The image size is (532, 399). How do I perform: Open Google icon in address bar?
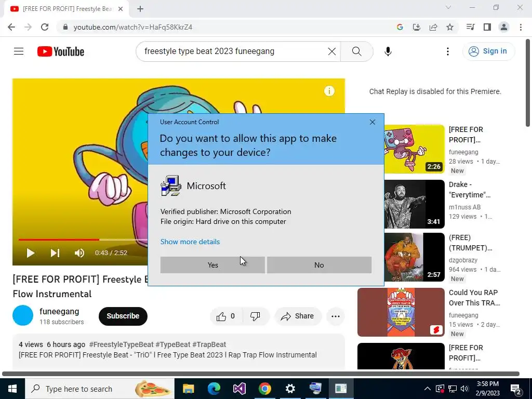[x=400, y=27]
